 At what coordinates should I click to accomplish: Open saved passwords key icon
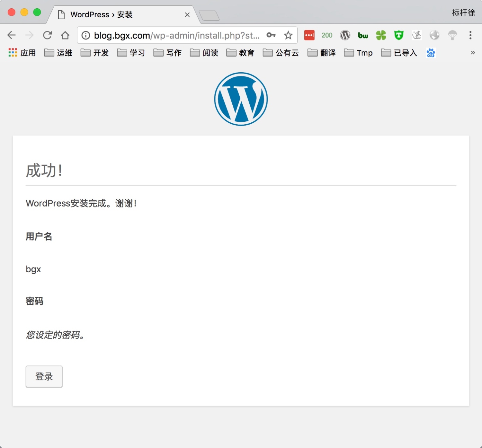271,35
